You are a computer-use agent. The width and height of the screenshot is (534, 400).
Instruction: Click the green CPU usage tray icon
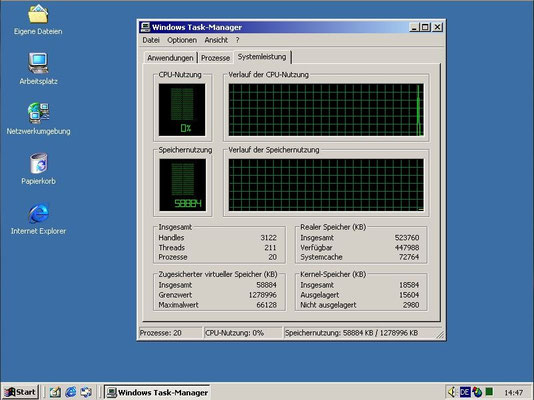pos(489,391)
